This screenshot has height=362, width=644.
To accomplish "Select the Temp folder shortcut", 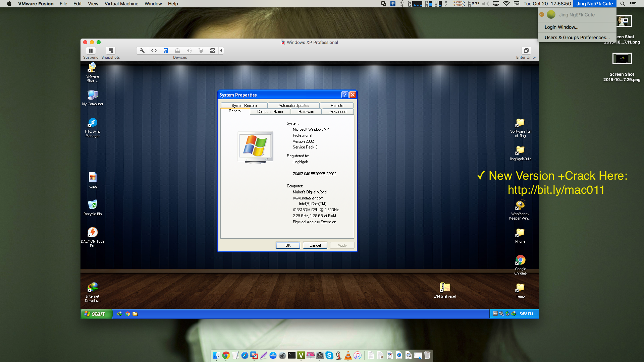I will pyautogui.click(x=520, y=290).
